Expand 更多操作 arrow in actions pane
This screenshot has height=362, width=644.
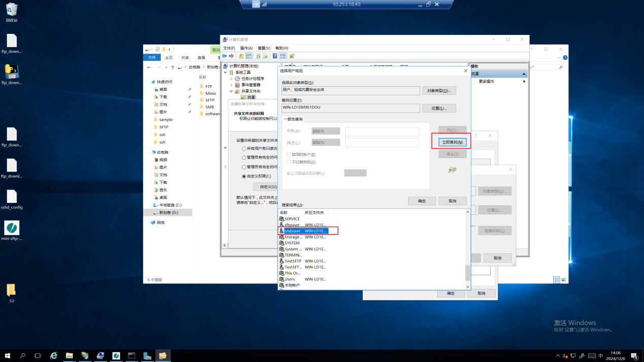524,81
